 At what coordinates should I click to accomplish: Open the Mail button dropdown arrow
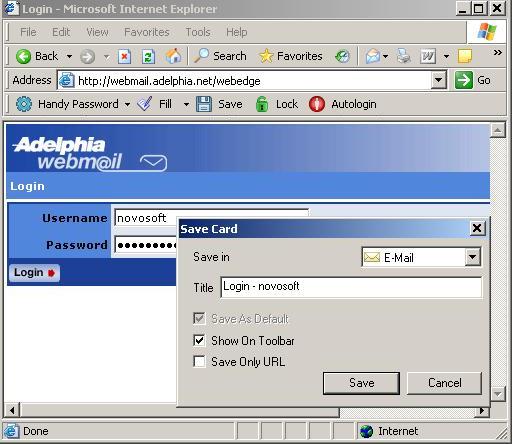click(x=386, y=56)
